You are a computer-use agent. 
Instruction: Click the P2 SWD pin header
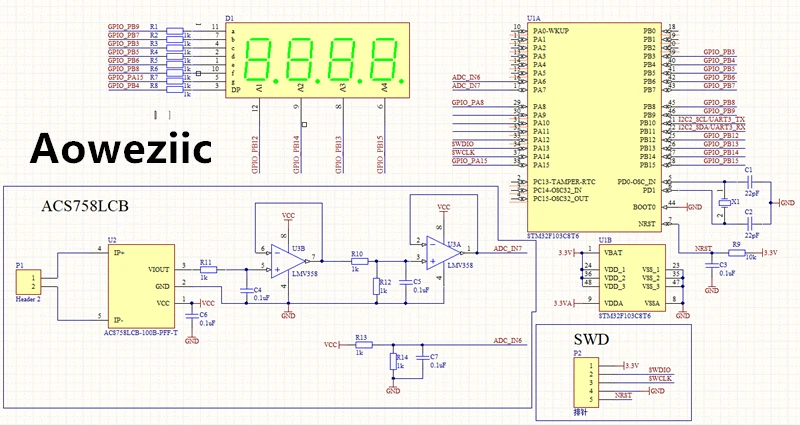587,383
